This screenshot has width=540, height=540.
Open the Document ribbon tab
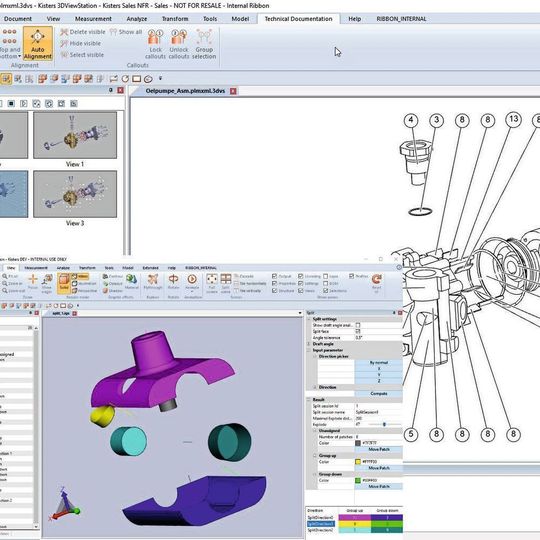click(x=18, y=19)
